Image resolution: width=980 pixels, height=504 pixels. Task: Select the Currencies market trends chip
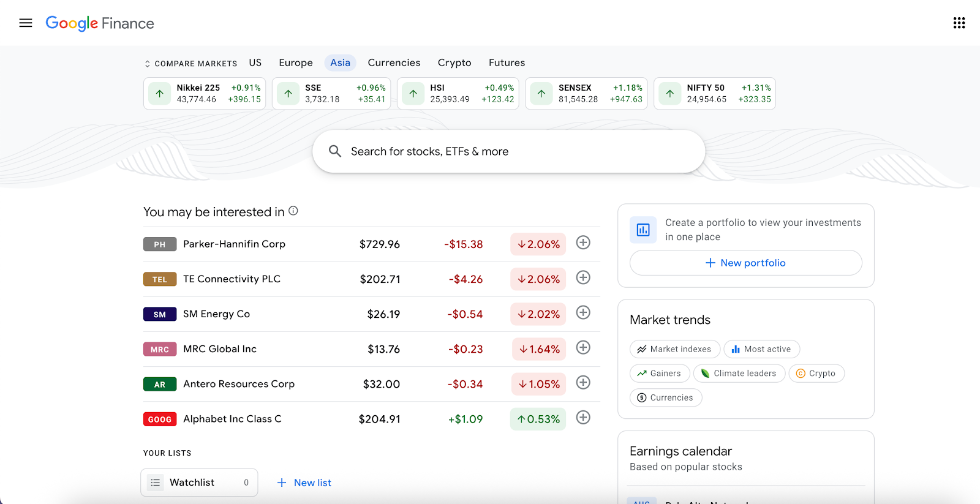tap(666, 397)
